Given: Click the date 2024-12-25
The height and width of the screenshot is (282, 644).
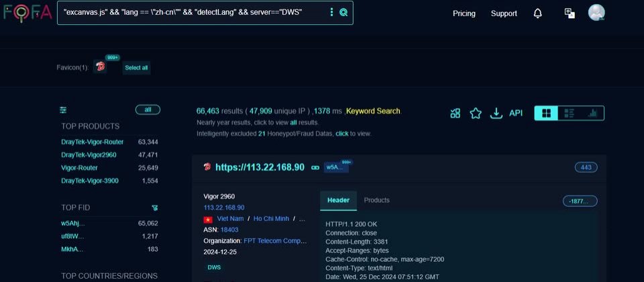Looking at the screenshot, I should tap(220, 252).
